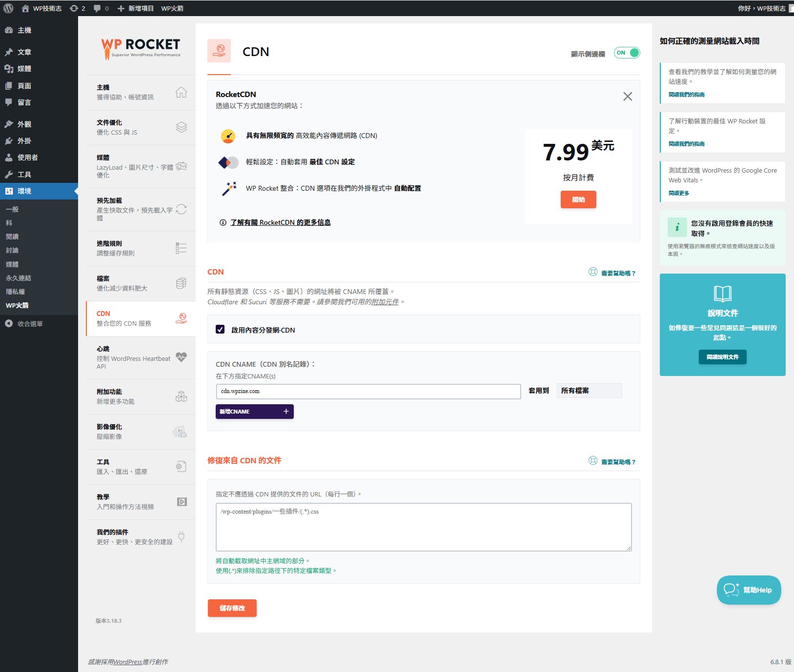Click the WP Rocket logo
The image size is (794, 672).
pos(141,49)
